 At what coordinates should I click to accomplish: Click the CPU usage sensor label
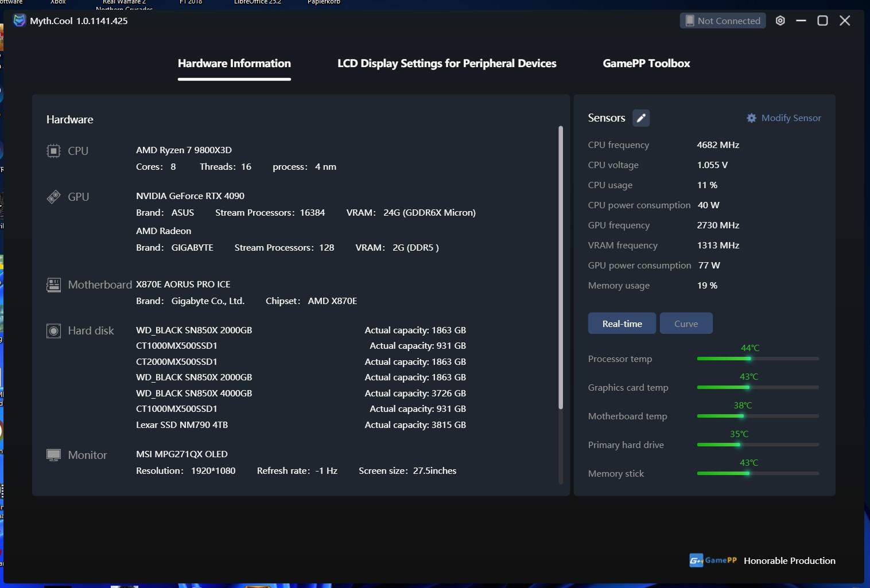point(610,185)
